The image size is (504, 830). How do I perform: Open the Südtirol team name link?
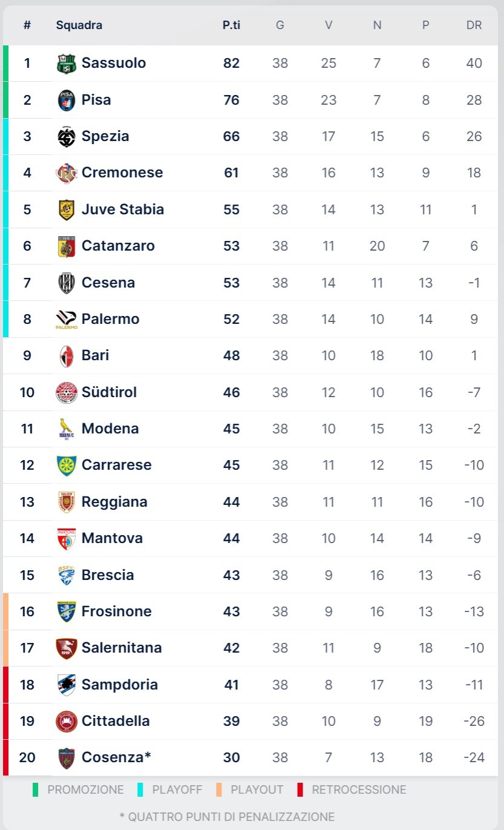pyautogui.click(x=109, y=392)
